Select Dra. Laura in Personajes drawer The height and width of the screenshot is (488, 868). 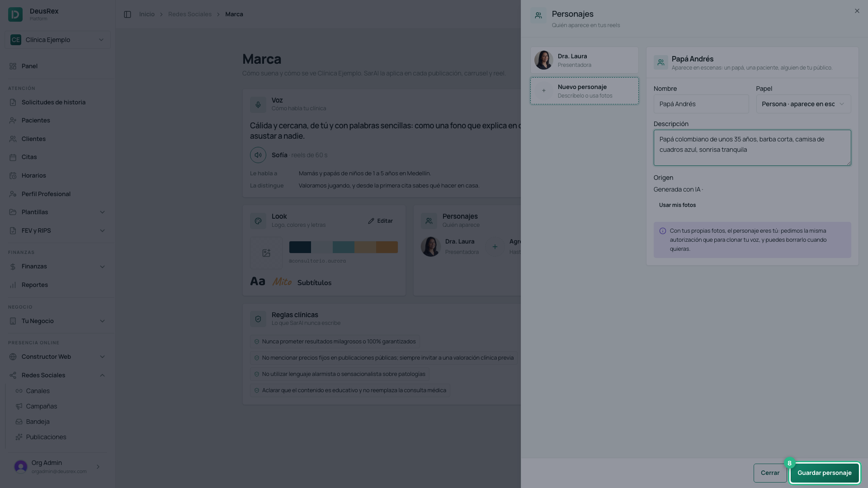coord(584,60)
